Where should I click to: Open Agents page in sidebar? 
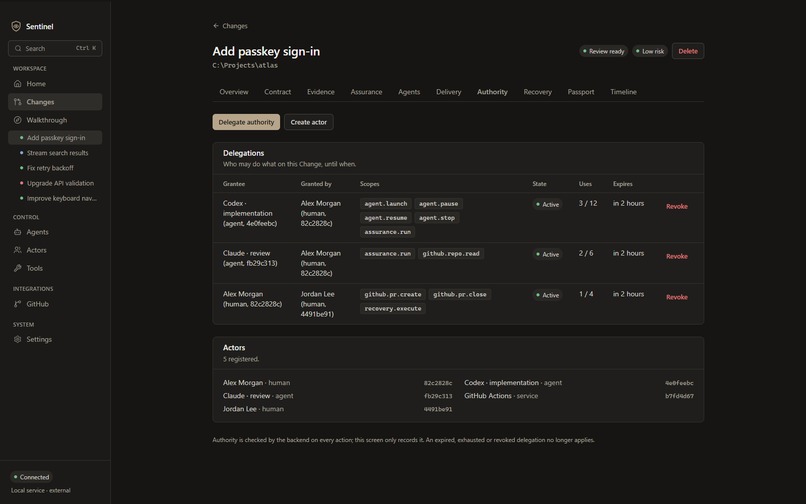pyautogui.click(x=55, y=232)
